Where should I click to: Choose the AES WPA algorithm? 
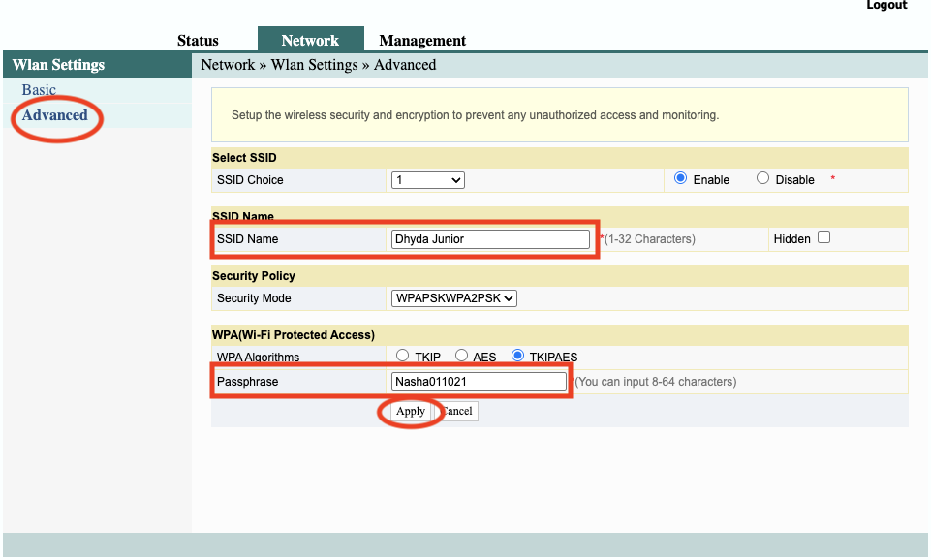(461, 356)
